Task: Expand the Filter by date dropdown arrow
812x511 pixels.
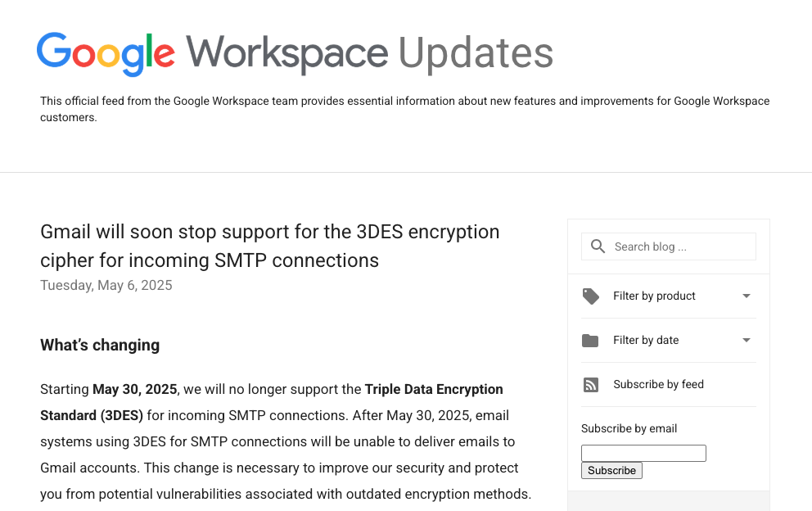Action: click(746, 340)
